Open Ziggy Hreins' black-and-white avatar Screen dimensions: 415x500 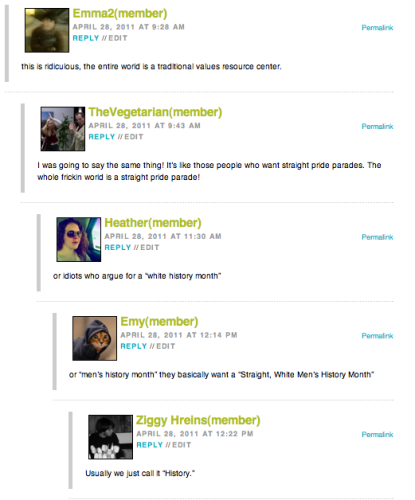(110, 437)
